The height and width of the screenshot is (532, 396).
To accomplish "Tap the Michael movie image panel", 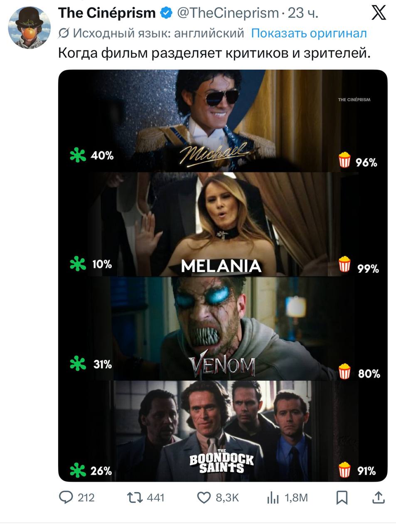I will (x=223, y=121).
